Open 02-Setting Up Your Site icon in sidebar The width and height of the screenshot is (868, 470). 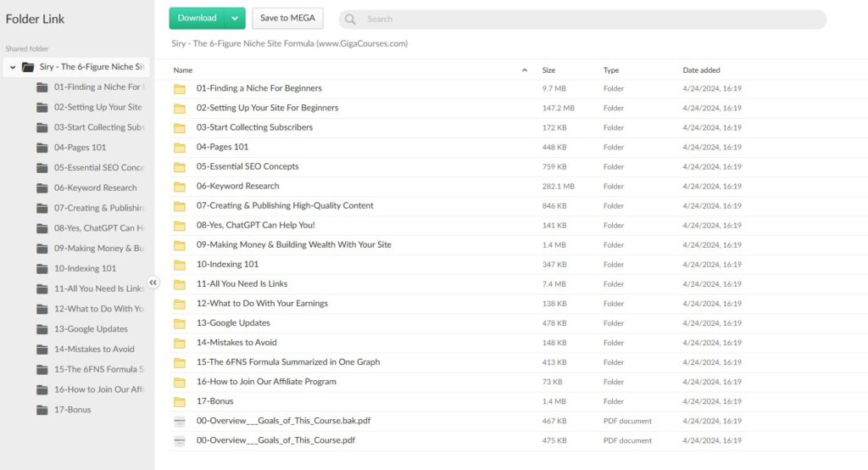(42, 108)
